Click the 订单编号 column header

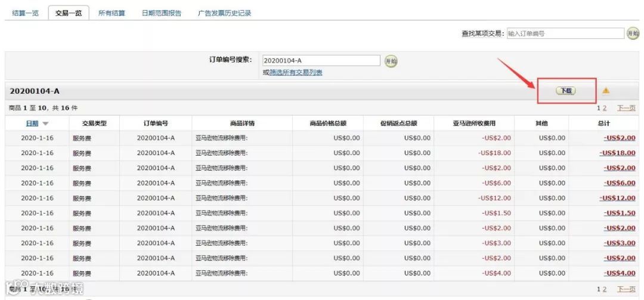pyautogui.click(x=156, y=123)
